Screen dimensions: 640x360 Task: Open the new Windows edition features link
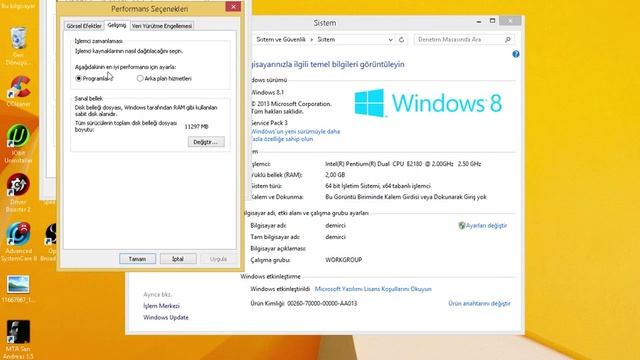(296, 135)
